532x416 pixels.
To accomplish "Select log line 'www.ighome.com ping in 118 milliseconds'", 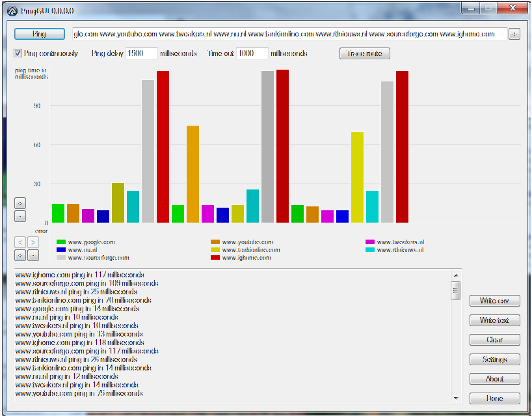I will tap(80, 342).
